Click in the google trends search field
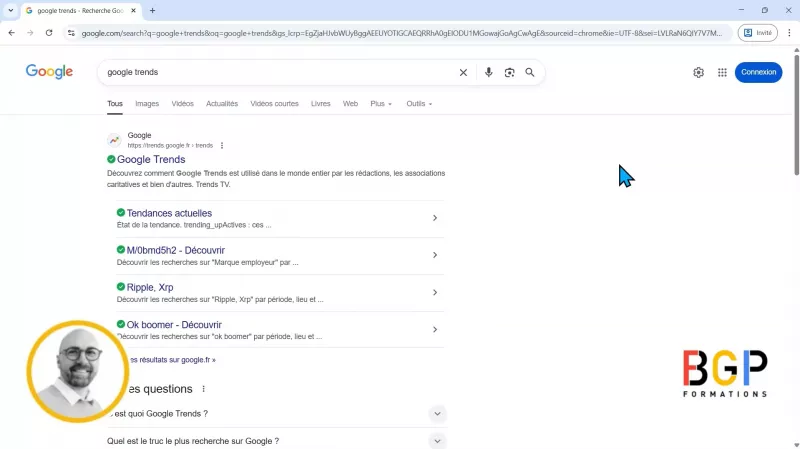 point(280,72)
